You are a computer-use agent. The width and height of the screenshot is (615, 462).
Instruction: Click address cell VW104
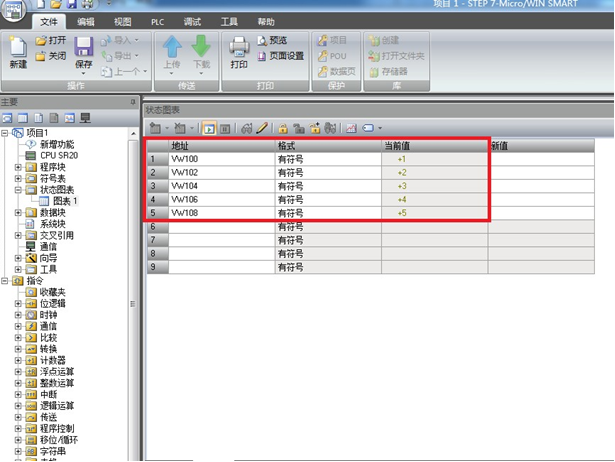click(x=222, y=186)
